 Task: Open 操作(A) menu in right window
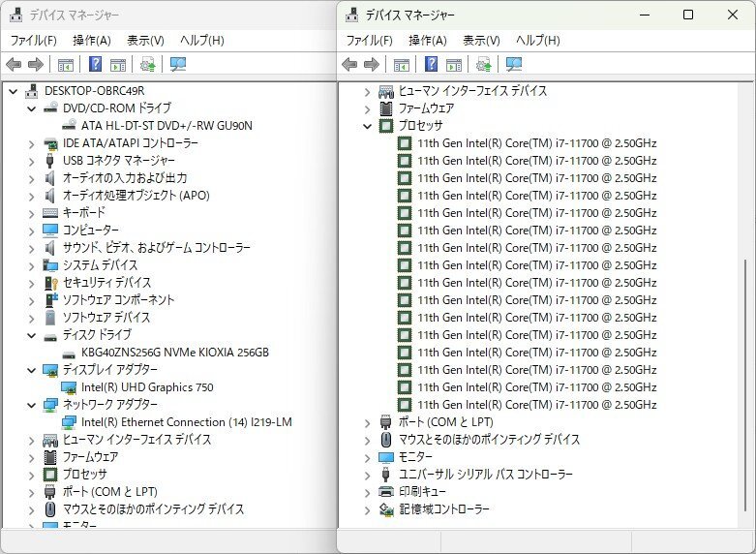[428, 40]
